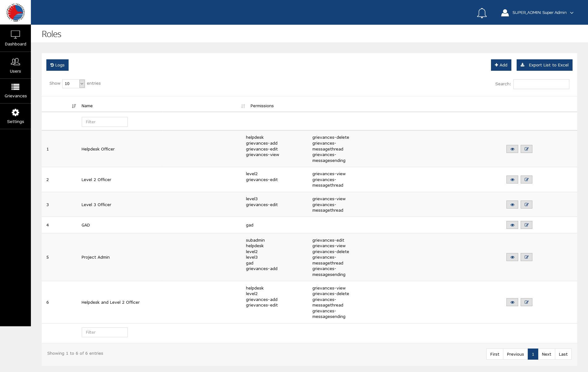
Task: Click the Add role button
Action: [x=501, y=65]
